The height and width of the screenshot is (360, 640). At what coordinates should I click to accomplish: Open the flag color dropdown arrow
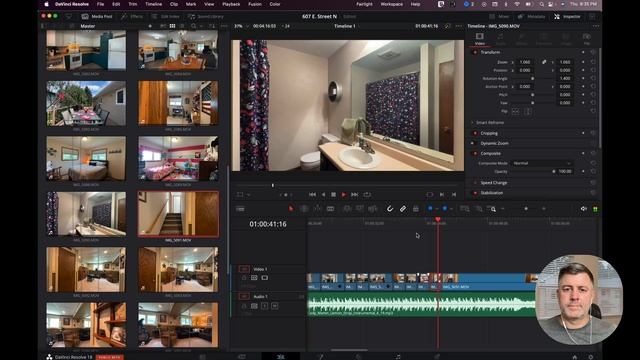(x=436, y=209)
